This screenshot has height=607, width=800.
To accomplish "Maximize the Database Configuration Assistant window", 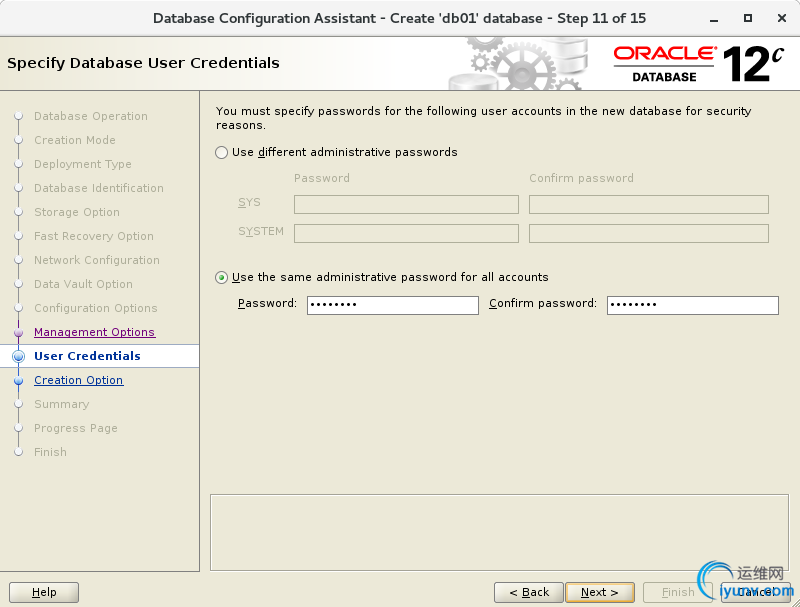I will pyautogui.click(x=748, y=18).
